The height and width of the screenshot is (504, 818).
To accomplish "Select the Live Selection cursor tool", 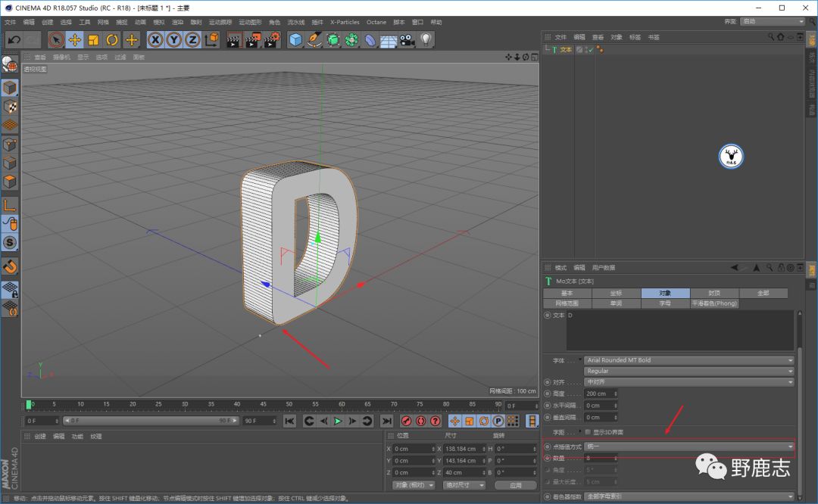I will (56, 39).
